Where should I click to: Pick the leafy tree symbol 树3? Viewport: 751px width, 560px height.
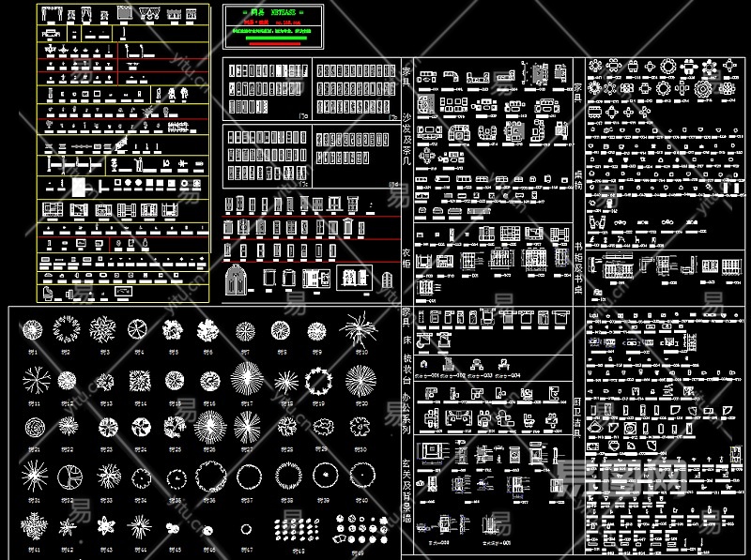coord(102,329)
